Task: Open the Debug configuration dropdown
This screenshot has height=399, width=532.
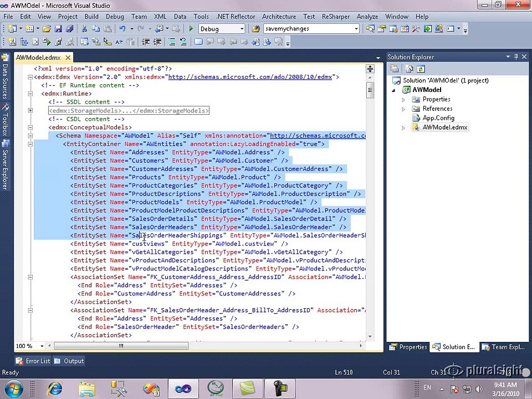Action: click(242, 29)
